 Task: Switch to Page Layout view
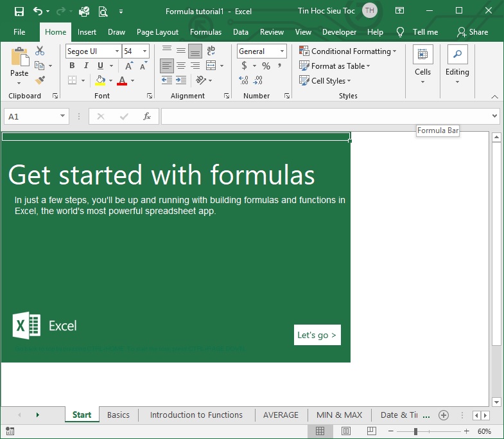346,431
